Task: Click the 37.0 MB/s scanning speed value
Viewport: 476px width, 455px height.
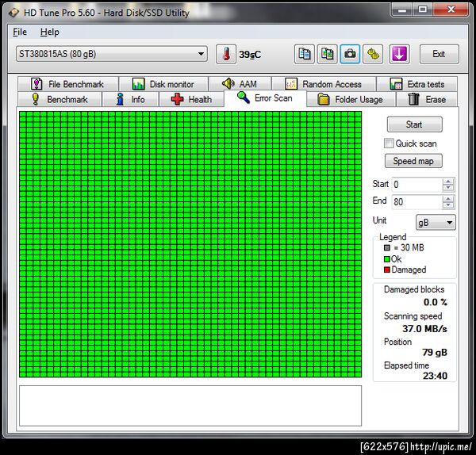Action: (424, 329)
